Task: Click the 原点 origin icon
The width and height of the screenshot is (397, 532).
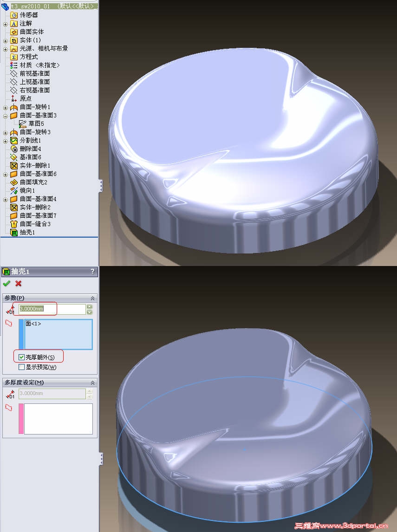Action: tap(14, 98)
